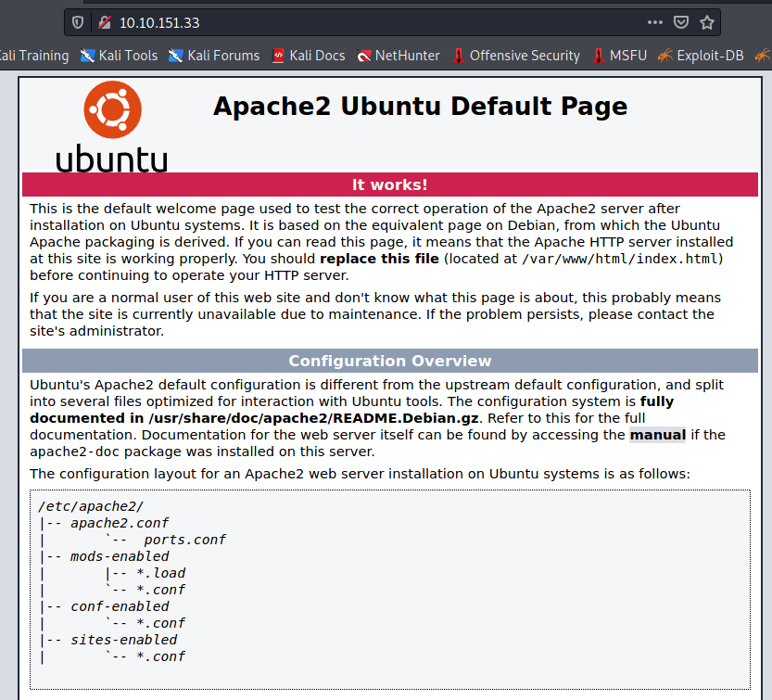Click the Ubuntu logo image
772x700 pixels.
[x=112, y=127]
